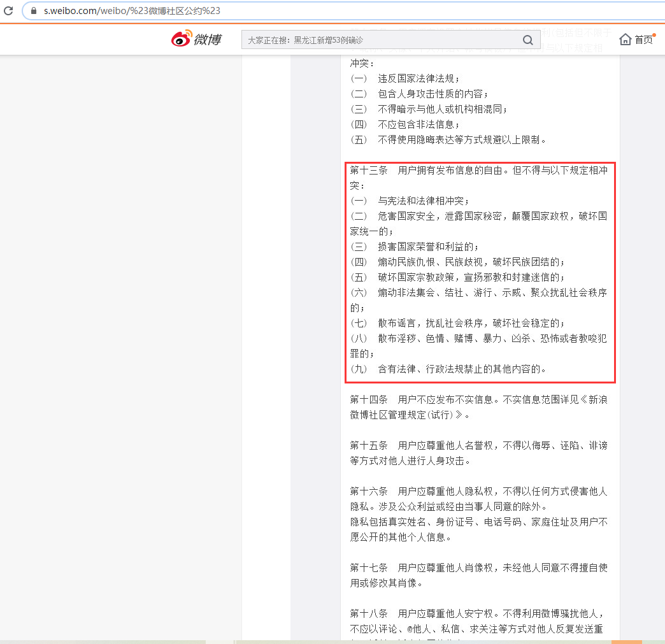Click the 第十四条 paragraph about 不实信息
The width and height of the screenshot is (665, 644).
pyautogui.click(x=478, y=407)
